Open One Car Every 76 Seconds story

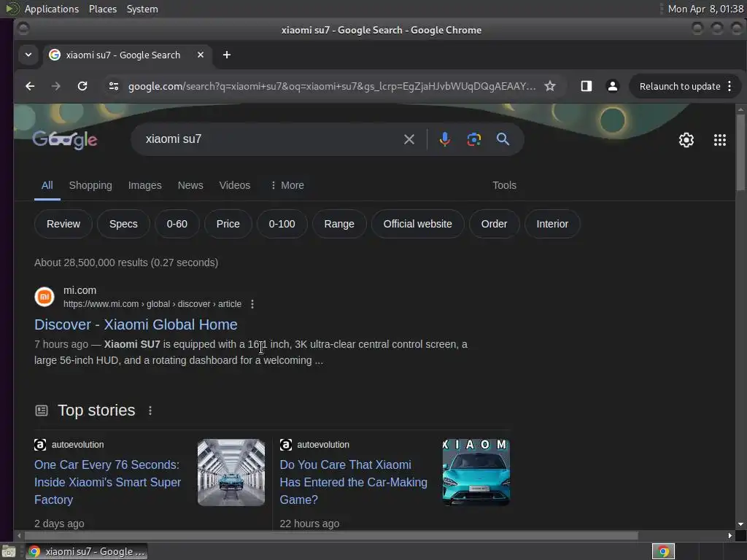(x=107, y=482)
